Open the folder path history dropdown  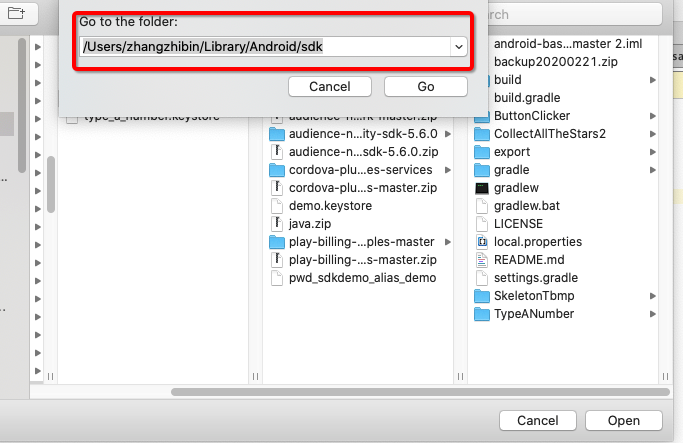coord(459,47)
